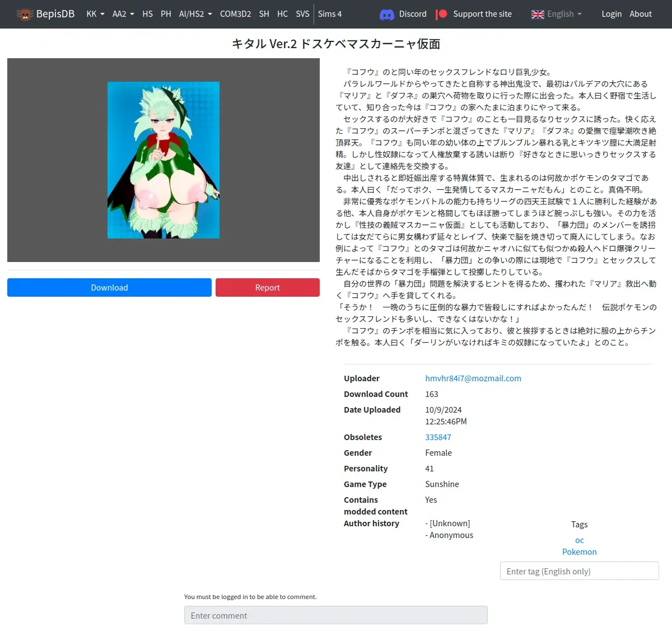The image size is (672, 636).
Task: Click the Personality value 41
Action: (x=430, y=469)
